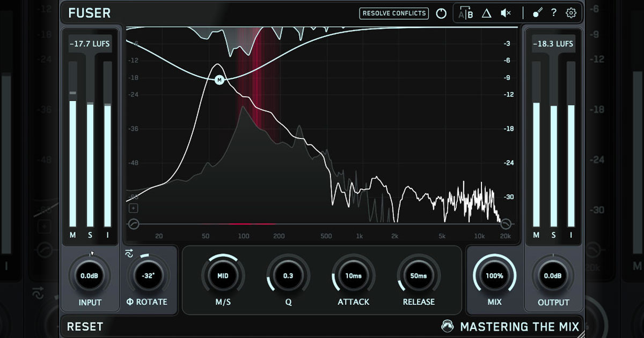Enable the delta triangle monitor icon
Viewport: 644px width, 338px height.
486,13
